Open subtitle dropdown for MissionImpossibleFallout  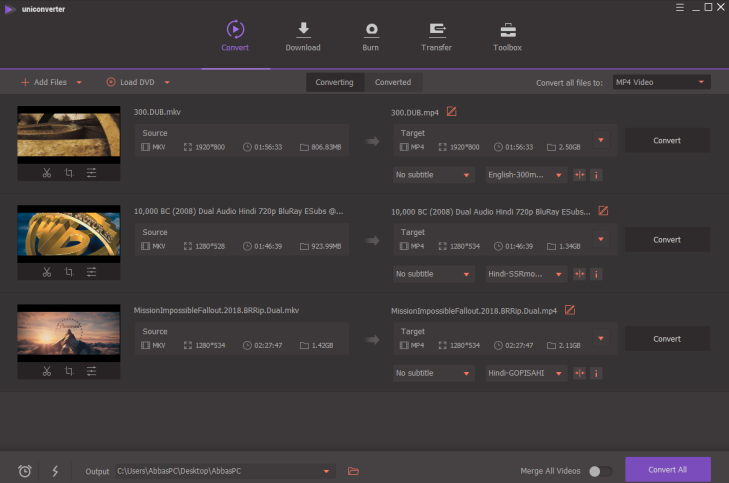click(433, 373)
